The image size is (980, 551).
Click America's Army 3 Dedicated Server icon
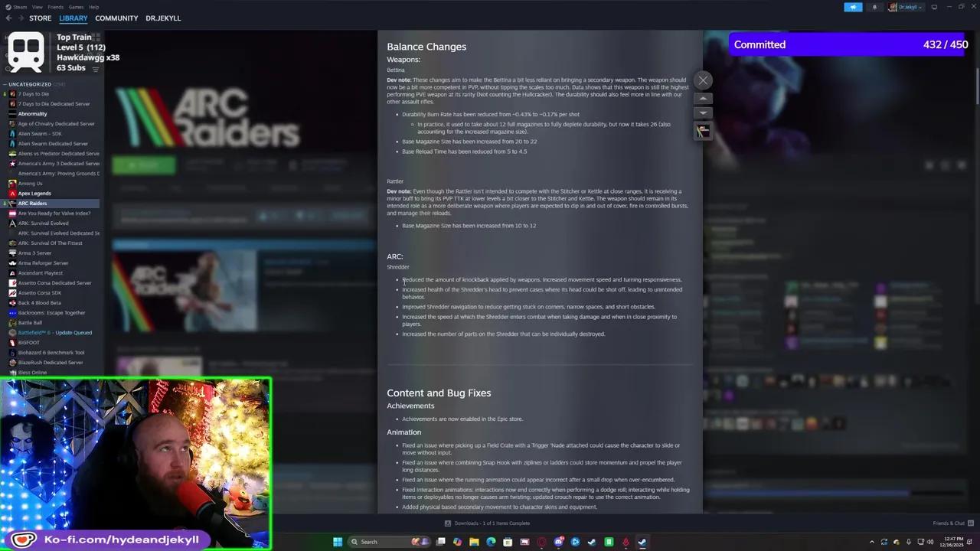click(x=12, y=164)
